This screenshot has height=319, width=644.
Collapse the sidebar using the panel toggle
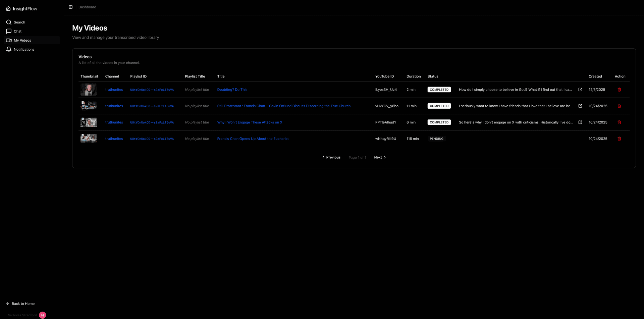point(70,7)
